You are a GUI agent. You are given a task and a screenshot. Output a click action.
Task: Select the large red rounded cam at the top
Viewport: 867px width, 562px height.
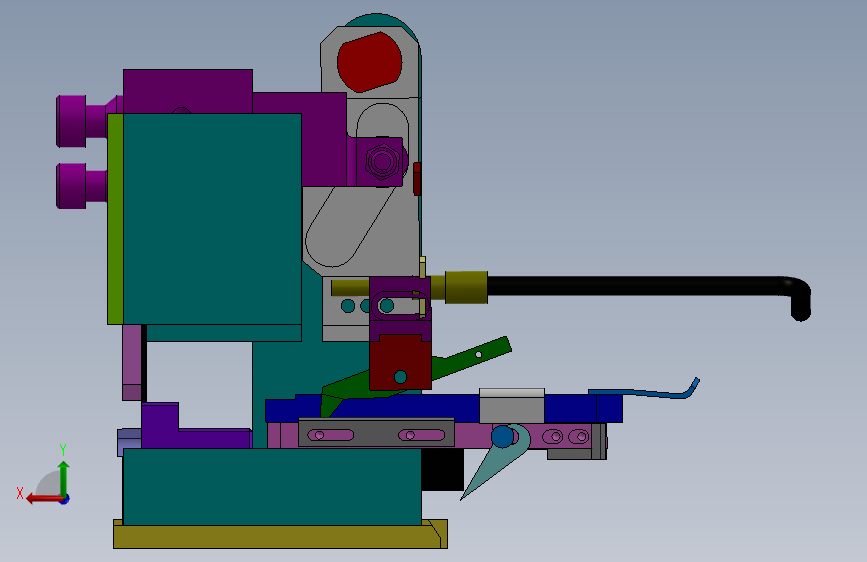(369, 61)
